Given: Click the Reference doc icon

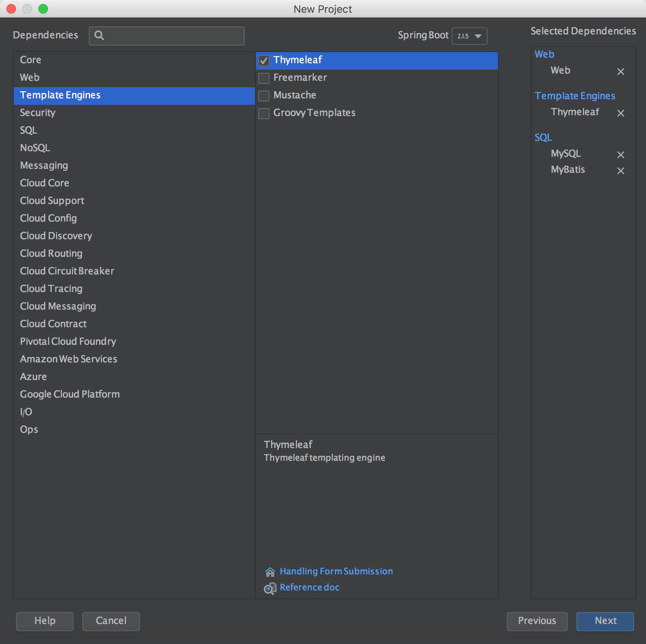Looking at the screenshot, I should (x=270, y=588).
